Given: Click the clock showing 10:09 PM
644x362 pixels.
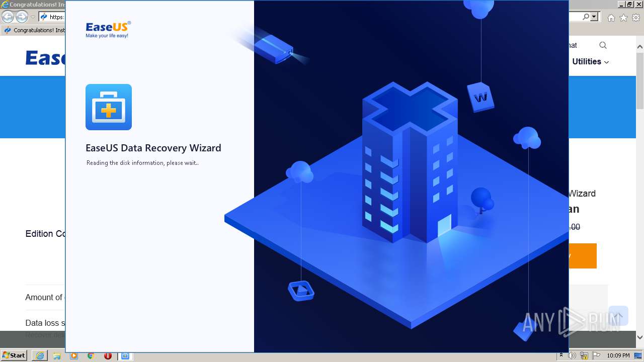Looking at the screenshot, I should [618, 355].
